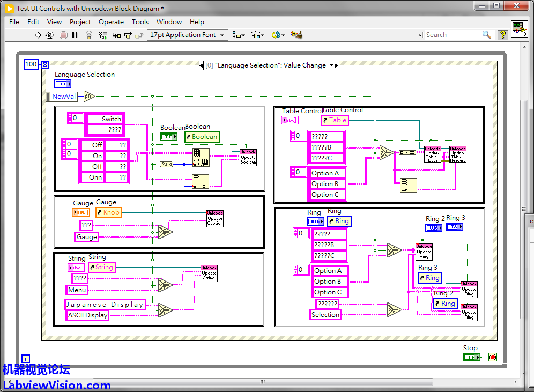
Task: Open the Operate menu
Action: coord(111,22)
